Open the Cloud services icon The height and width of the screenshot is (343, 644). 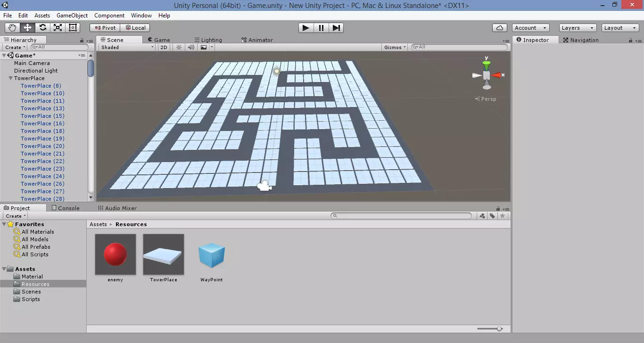500,28
